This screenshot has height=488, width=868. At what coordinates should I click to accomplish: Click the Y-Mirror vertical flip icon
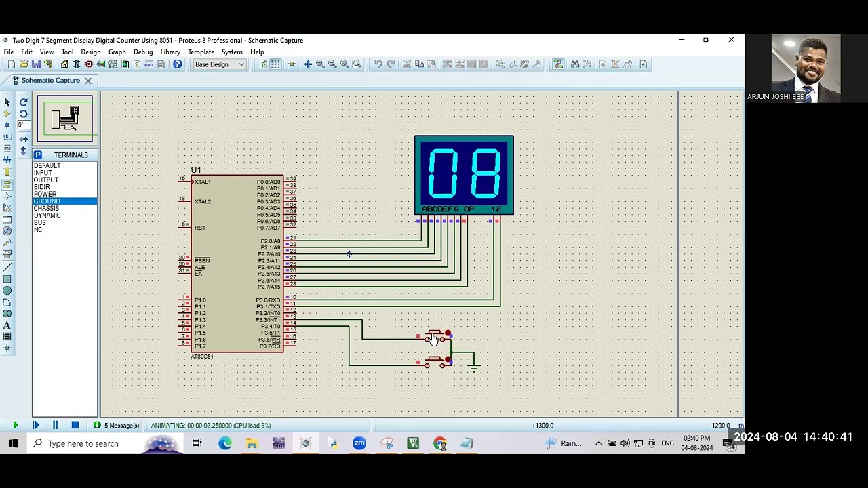(x=24, y=150)
